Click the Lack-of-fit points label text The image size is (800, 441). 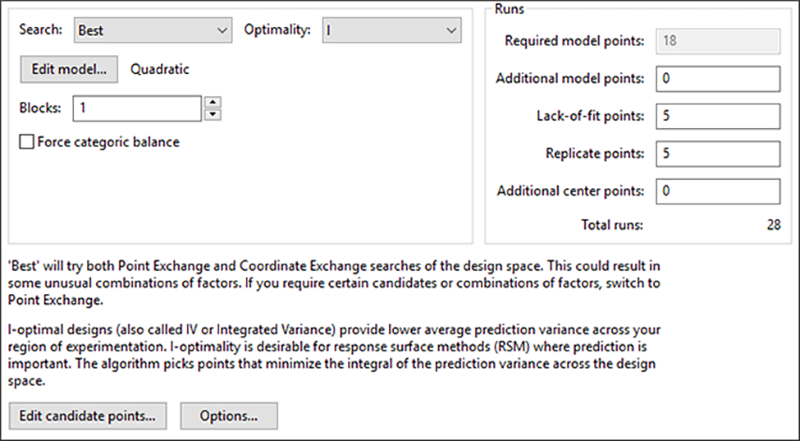tap(587, 116)
